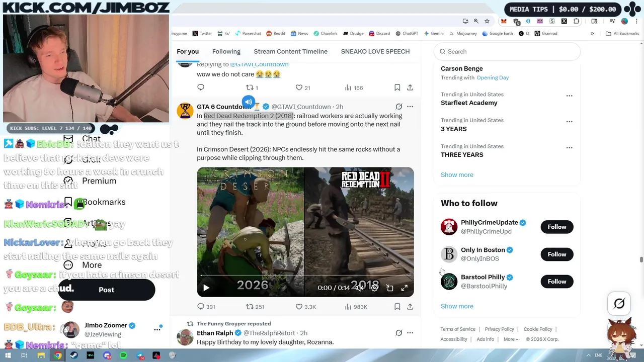Open the Grok floating button
This screenshot has height=362, width=644.
tap(619, 303)
